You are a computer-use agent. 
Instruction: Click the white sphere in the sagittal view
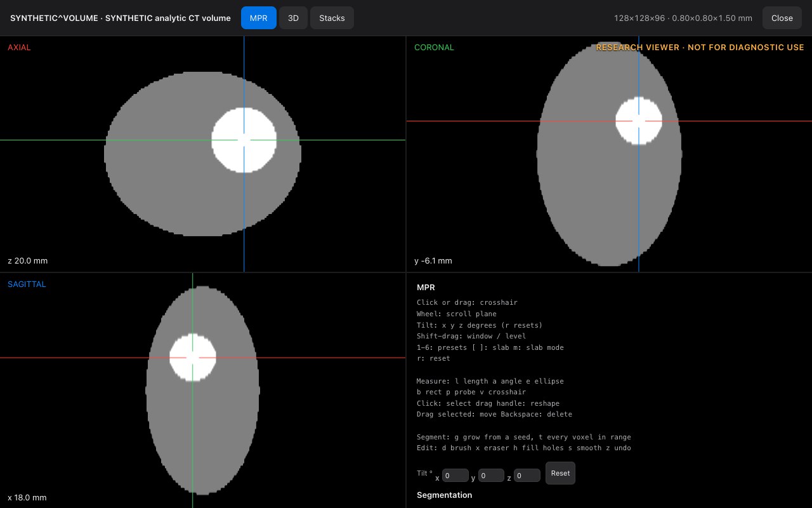pyautogui.click(x=193, y=358)
